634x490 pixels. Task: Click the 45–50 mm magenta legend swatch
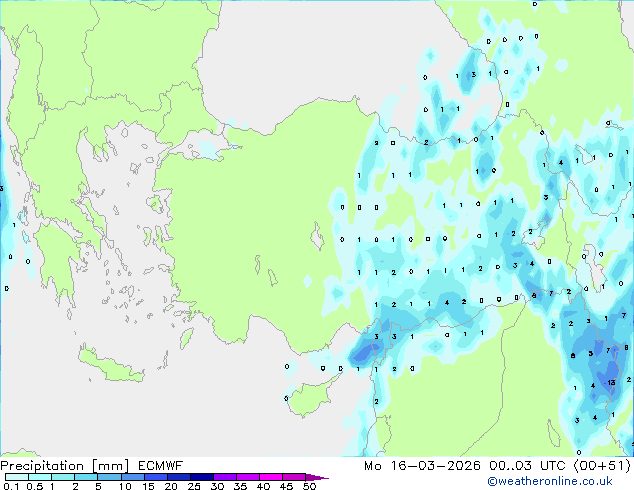point(294,477)
